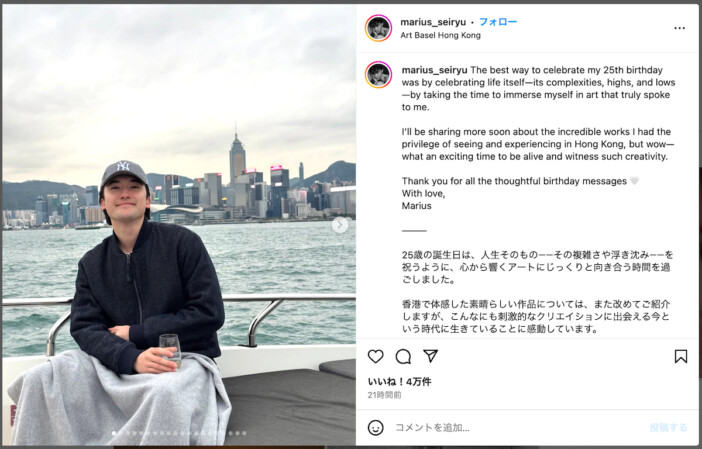
Task: Focus the コメントを追加 comment field
Action: 515,428
